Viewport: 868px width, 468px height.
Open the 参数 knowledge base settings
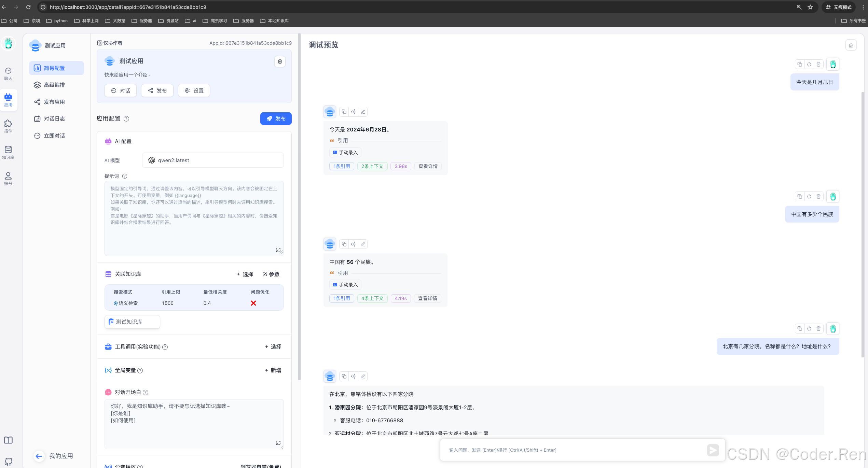pyautogui.click(x=271, y=274)
